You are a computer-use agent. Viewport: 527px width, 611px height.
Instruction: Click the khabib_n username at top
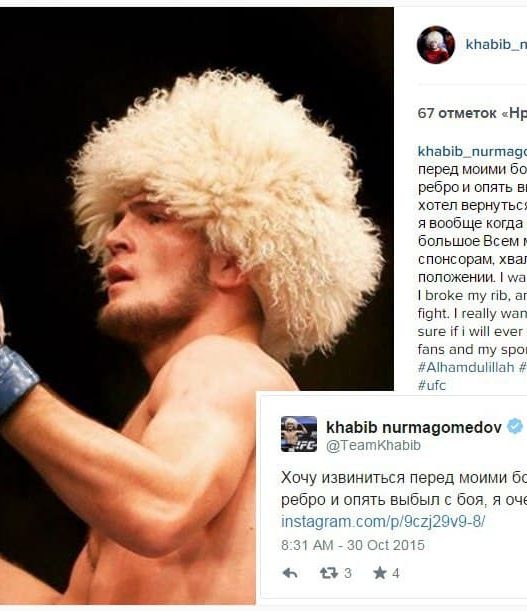click(x=496, y=44)
